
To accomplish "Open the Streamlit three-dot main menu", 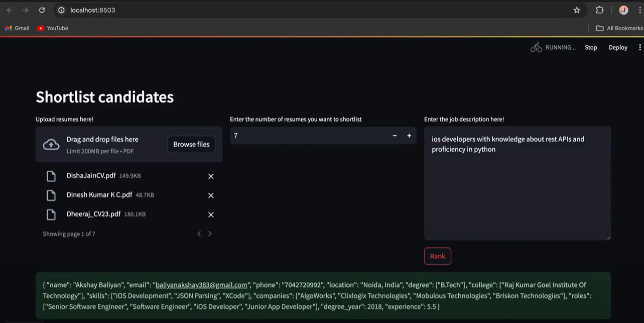I will 639,47.
